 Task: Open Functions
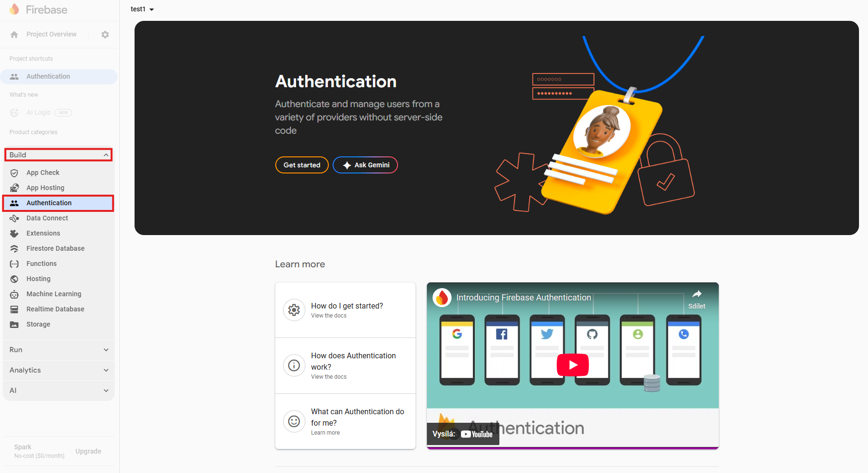click(59, 264)
